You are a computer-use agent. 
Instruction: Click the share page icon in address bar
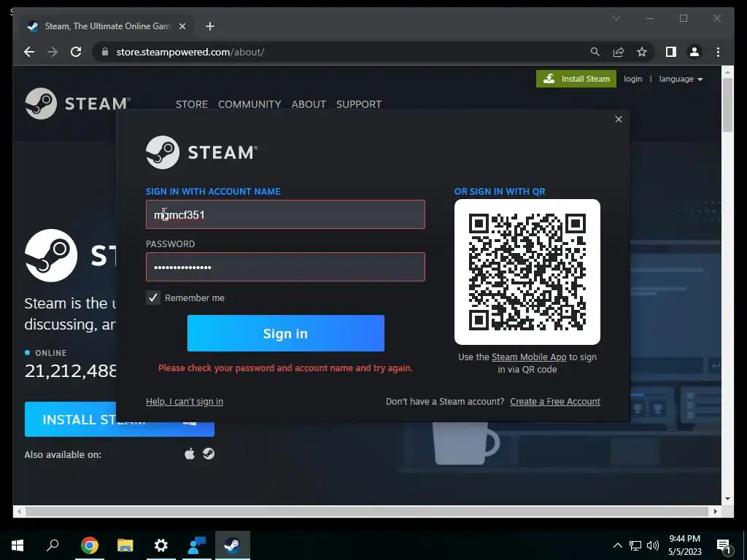(619, 52)
